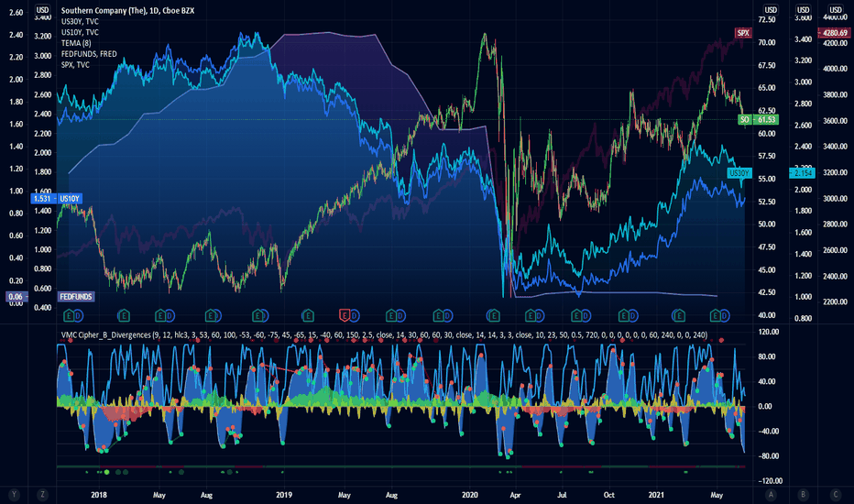Click the 0.06 fed funds value label
854x504 pixels.
click(x=16, y=296)
